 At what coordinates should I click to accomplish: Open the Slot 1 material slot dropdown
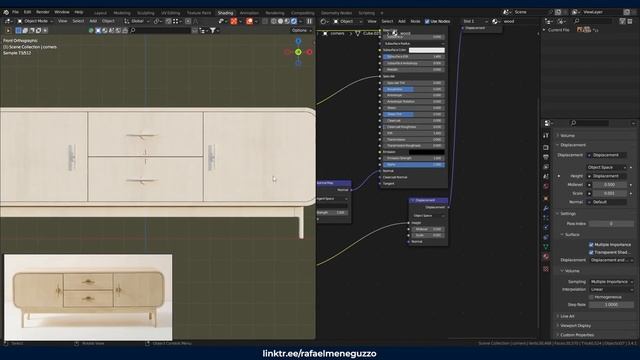point(475,21)
